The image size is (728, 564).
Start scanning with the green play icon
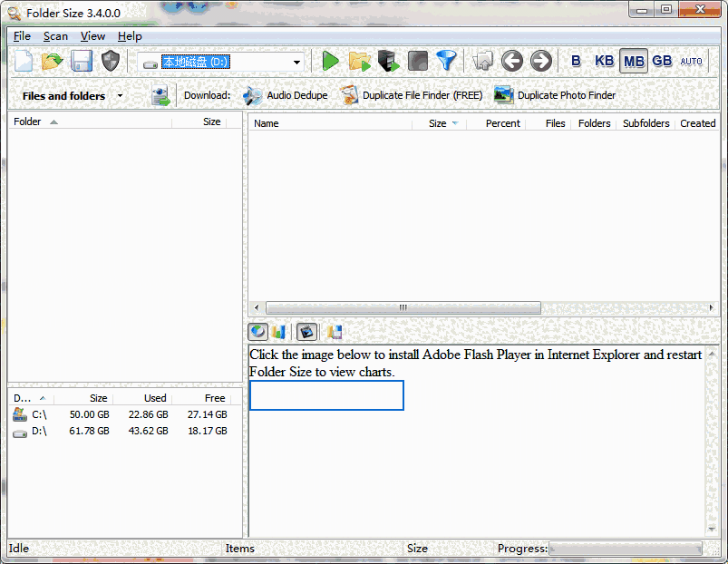pyautogui.click(x=331, y=61)
